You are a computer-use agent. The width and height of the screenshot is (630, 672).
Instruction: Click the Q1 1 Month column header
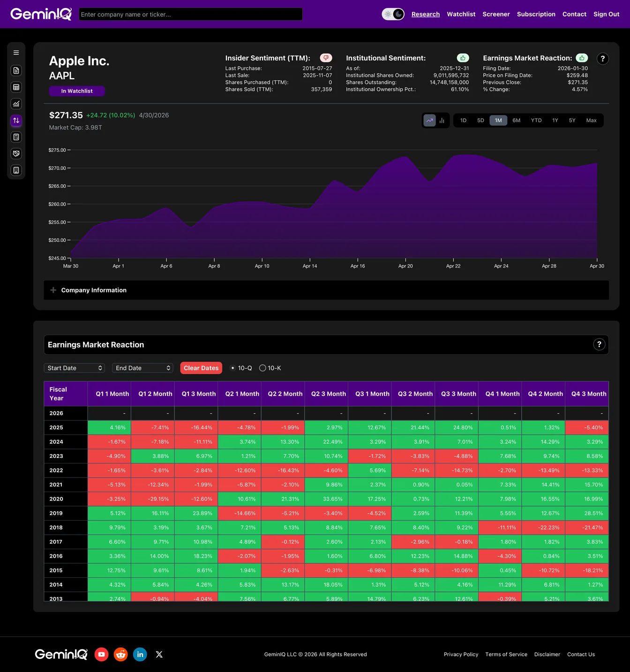pyautogui.click(x=109, y=394)
